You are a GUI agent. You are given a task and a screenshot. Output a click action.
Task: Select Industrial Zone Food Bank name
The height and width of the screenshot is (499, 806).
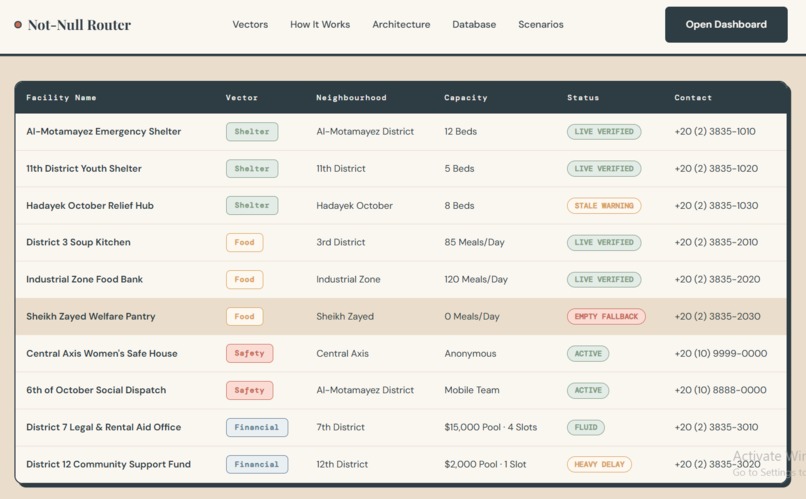84,279
